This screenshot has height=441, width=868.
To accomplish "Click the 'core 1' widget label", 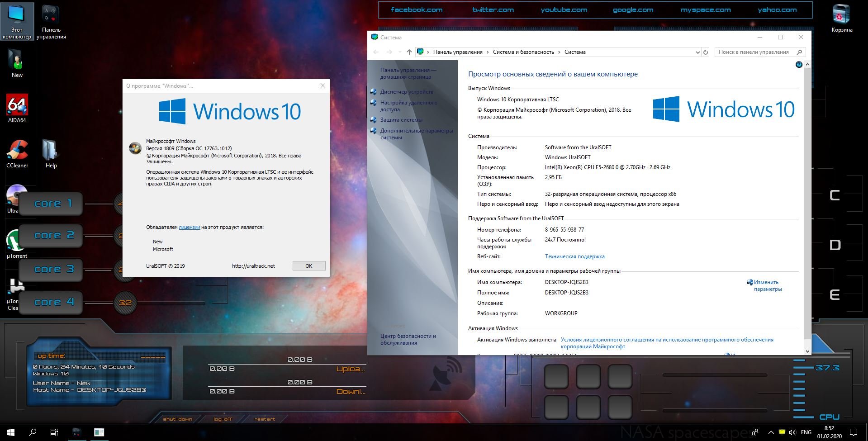I will (x=53, y=204).
